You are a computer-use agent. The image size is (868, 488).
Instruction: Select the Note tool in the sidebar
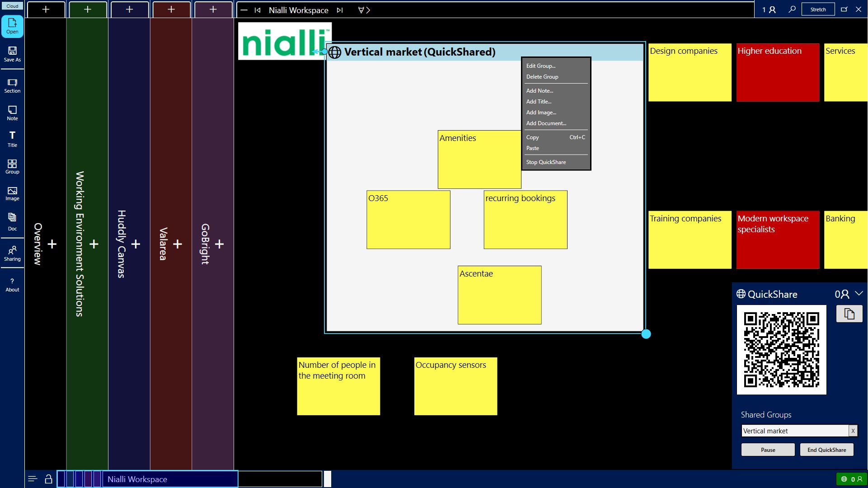(x=12, y=112)
